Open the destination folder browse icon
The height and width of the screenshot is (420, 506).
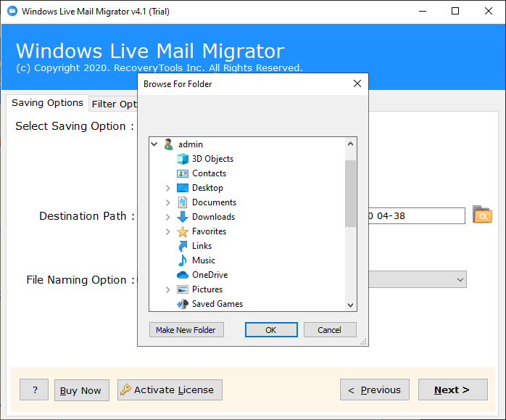482,215
